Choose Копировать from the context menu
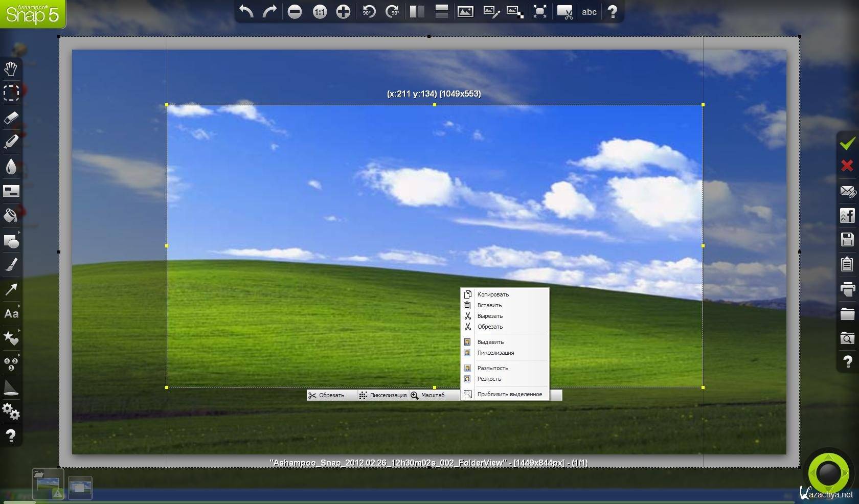Viewport: 859px width, 504px height. click(x=493, y=294)
